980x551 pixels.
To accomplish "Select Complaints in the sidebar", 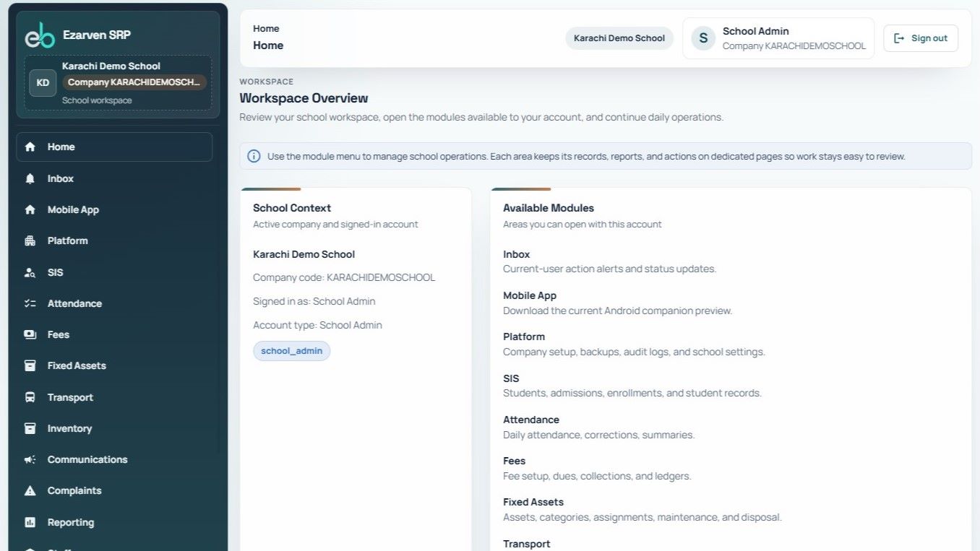I will 114,490.
